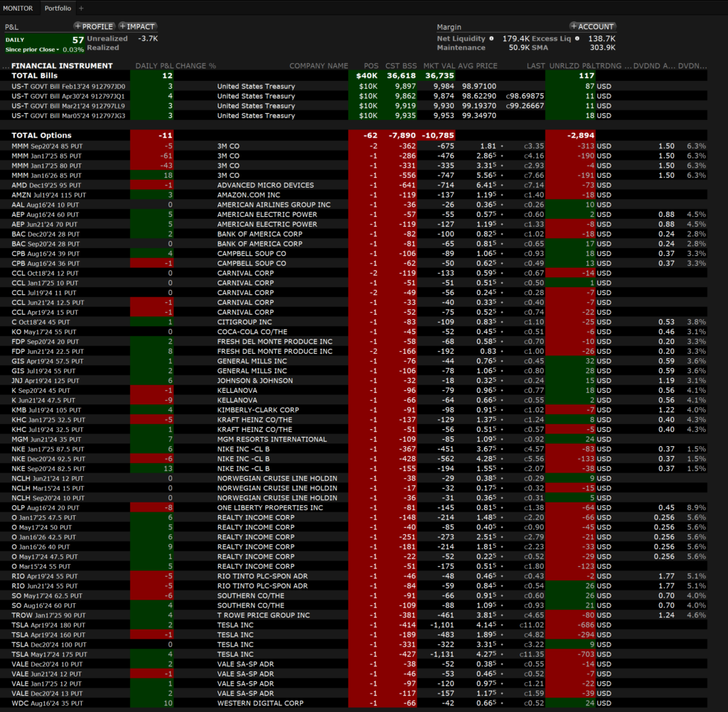The image size is (728, 712).
Task: Open the 'Since prior Close' dropdown
Action: coord(30,49)
